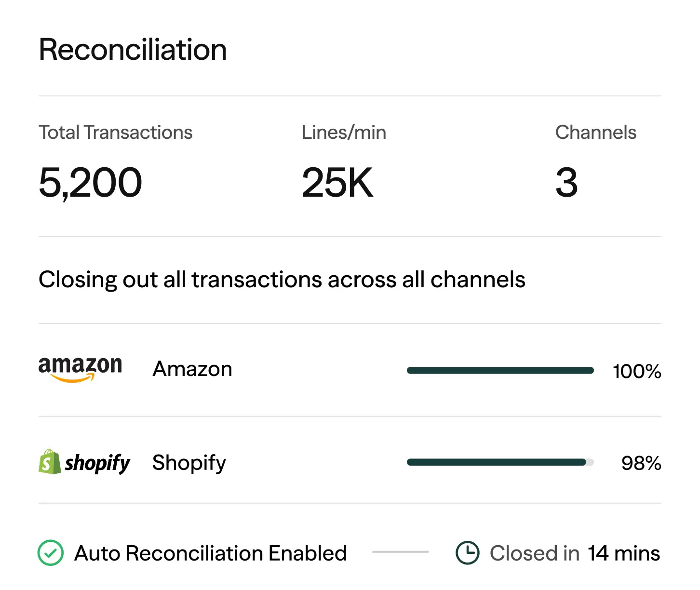Screen dimensions: 700x590
Task: Click the Shopify 98% percentage text
Action: click(641, 463)
